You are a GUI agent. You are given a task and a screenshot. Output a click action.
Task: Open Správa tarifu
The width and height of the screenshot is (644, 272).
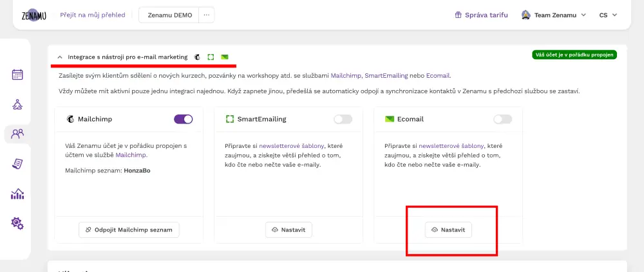481,15
